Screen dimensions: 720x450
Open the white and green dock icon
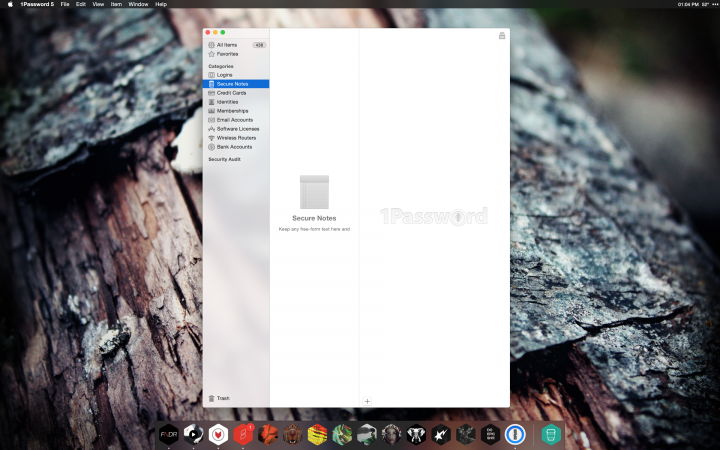(367, 434)
